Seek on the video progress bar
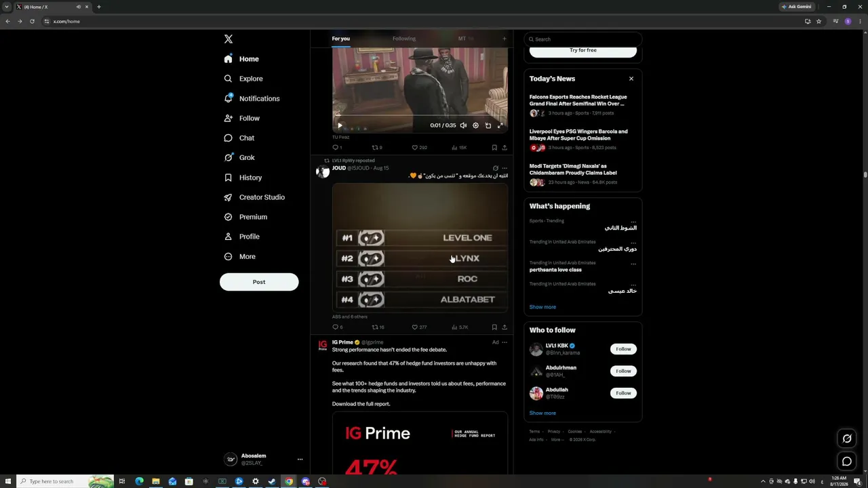The image size is (868, 488). [x=420, y=116]
